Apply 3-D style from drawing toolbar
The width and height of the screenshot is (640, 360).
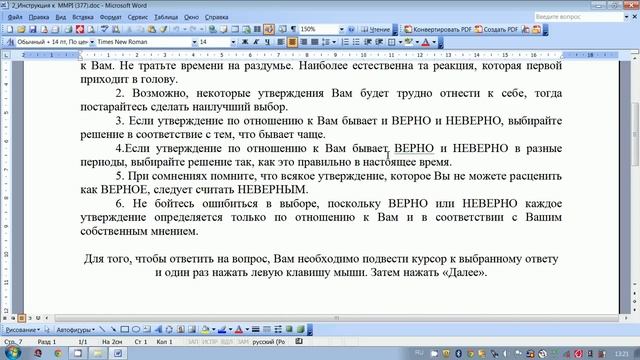click(301, 330)
